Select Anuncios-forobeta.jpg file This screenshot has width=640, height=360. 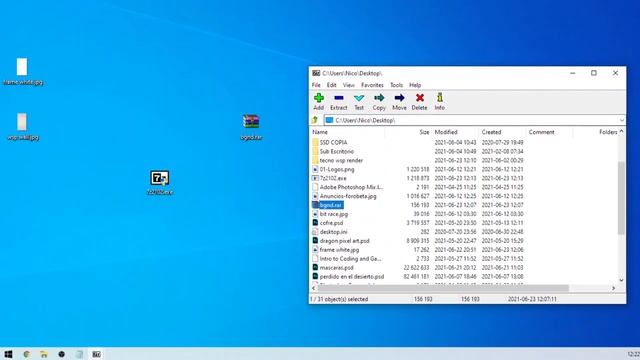click(x=348, y=196)
